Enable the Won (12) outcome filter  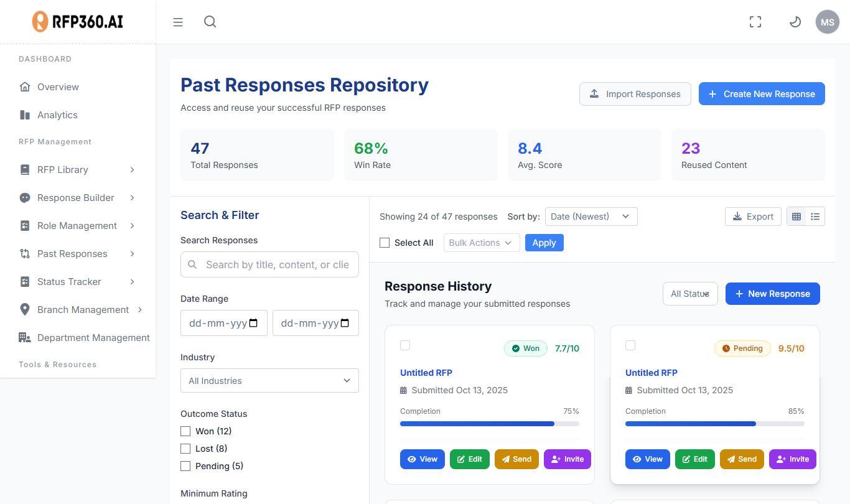point(185,431)
